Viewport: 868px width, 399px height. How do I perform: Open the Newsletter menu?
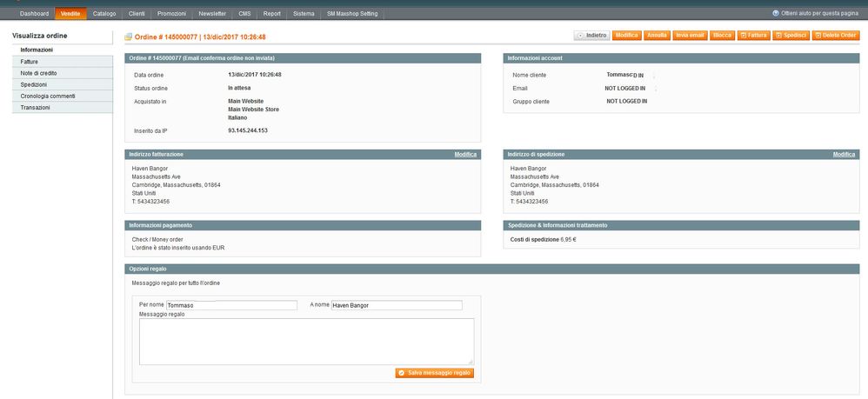coord(212,13)
